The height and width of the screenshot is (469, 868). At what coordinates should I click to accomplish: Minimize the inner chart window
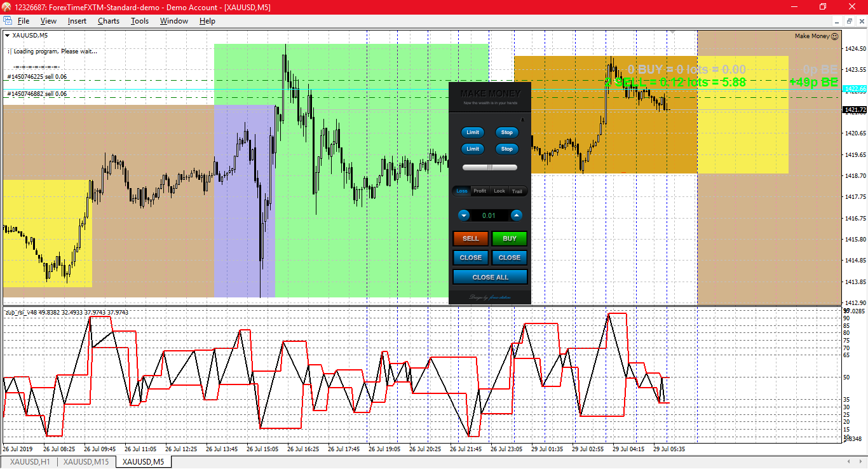tap(838, 21)
